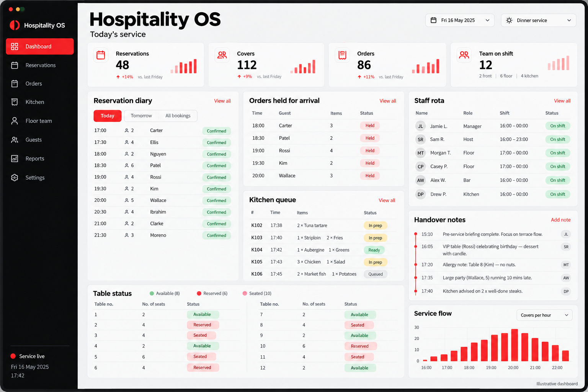Click View all in Kitchen queue
Viewport: 588px width, 392px height.
(x=387, y=201)
